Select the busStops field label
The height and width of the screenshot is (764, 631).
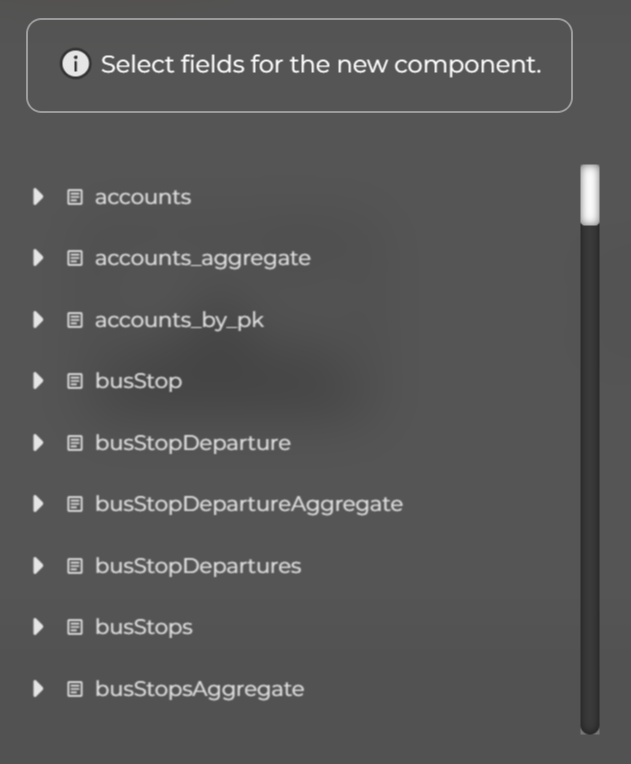pos(143,627)
